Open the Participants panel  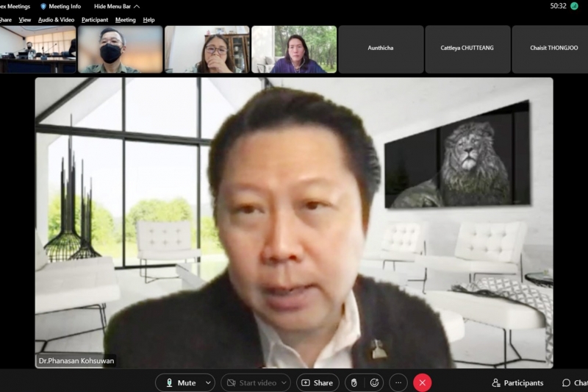point(517,382)
